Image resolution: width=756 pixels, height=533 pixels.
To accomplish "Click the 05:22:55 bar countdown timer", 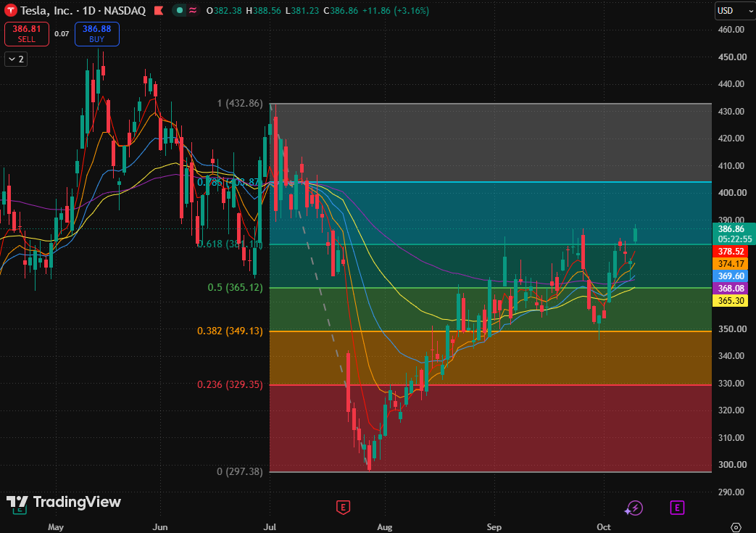I will click(734, 239).
